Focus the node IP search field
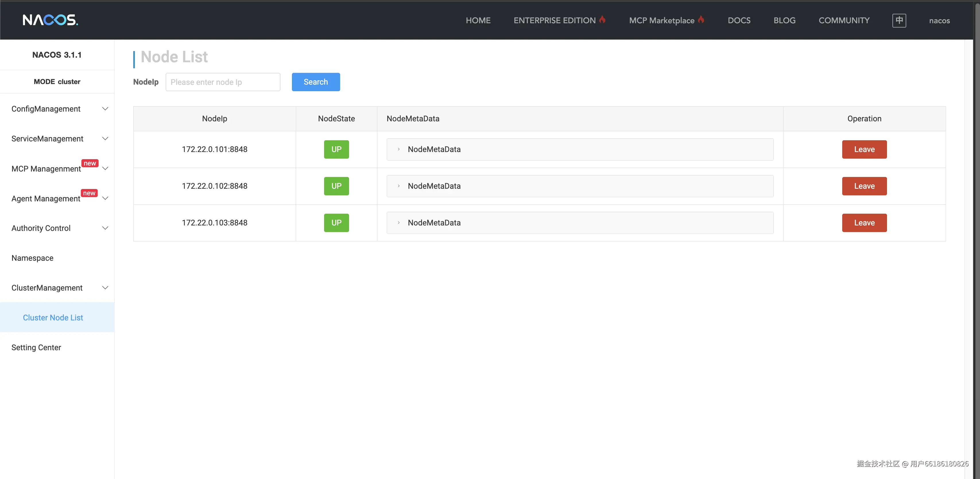The image size is (980, 479). (223, 82)
